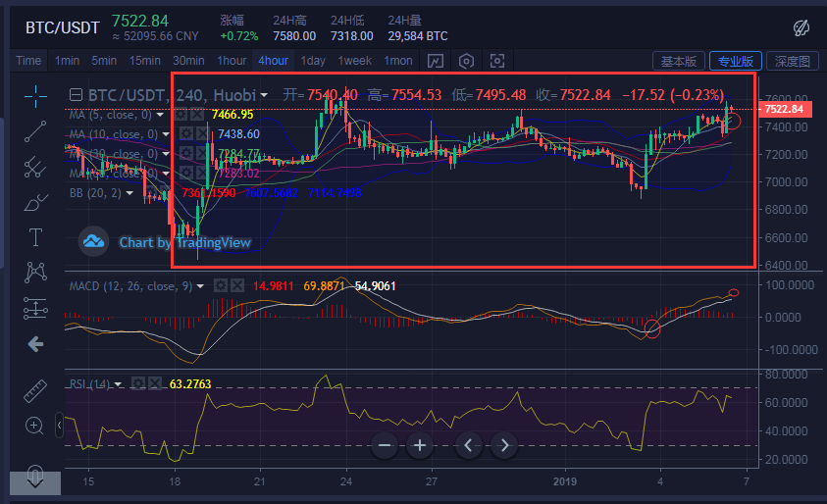Click the crossed-out leaf icon top right

[x=801, y=27]
